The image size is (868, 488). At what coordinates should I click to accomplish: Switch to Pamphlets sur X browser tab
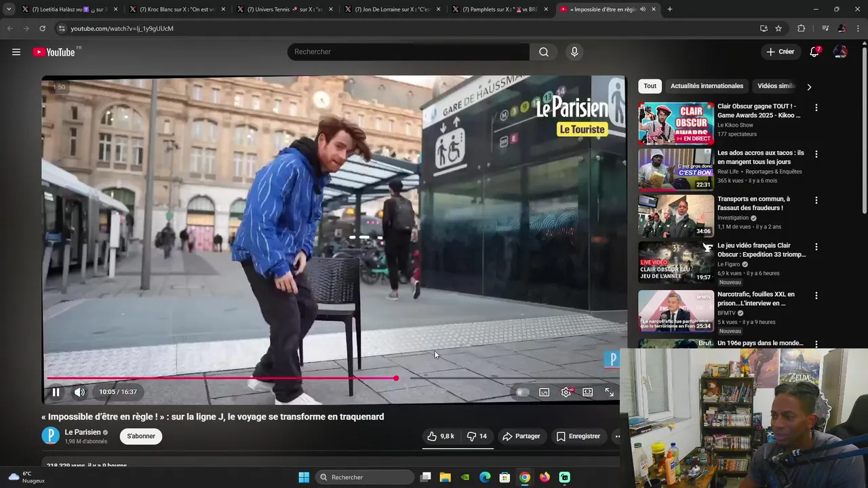[x=500, y=9]
